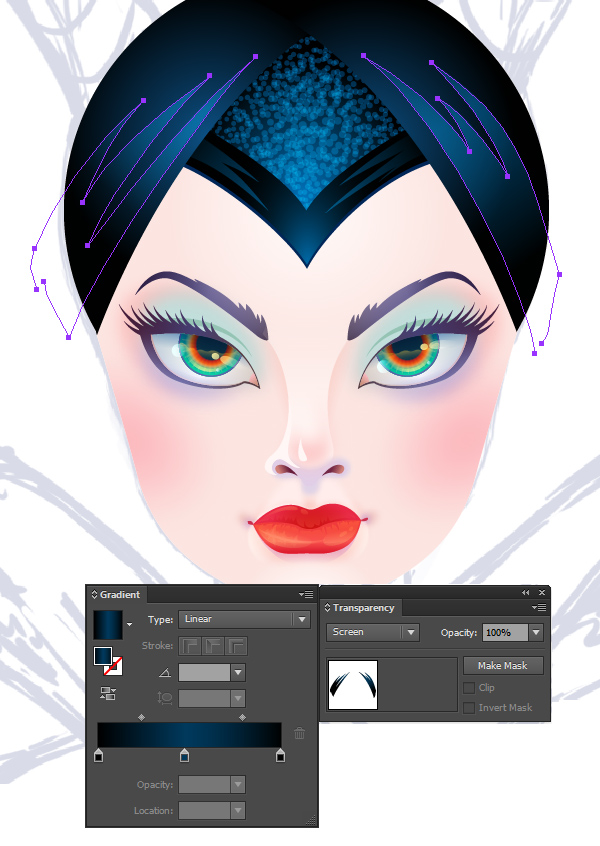Close the Transparency panel
This screenshot has width=600, height=846.
tap(542, 592)
